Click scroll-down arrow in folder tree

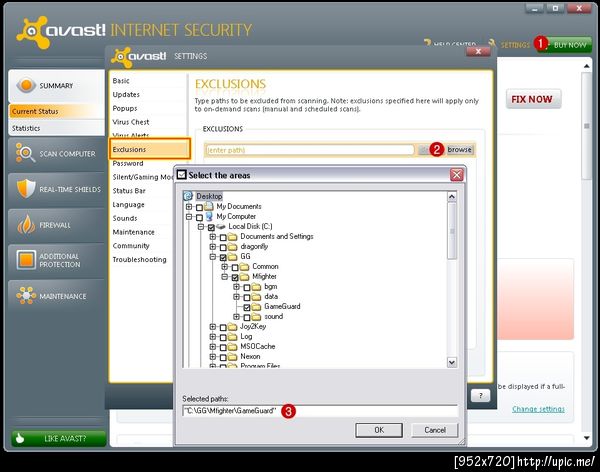(452, 362)
